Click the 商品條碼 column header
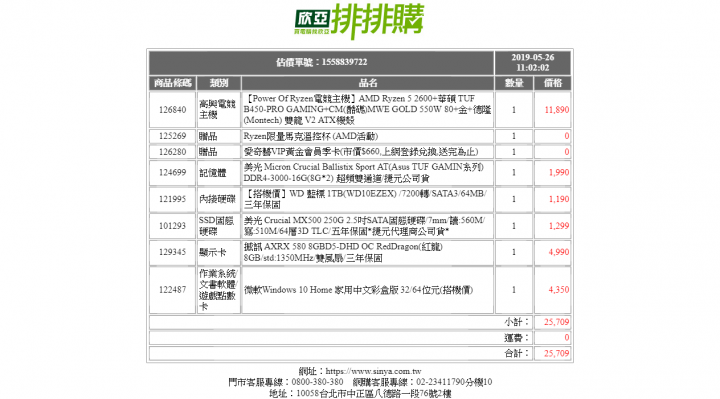This screenshot has height=399, width=720. (173, 83)
